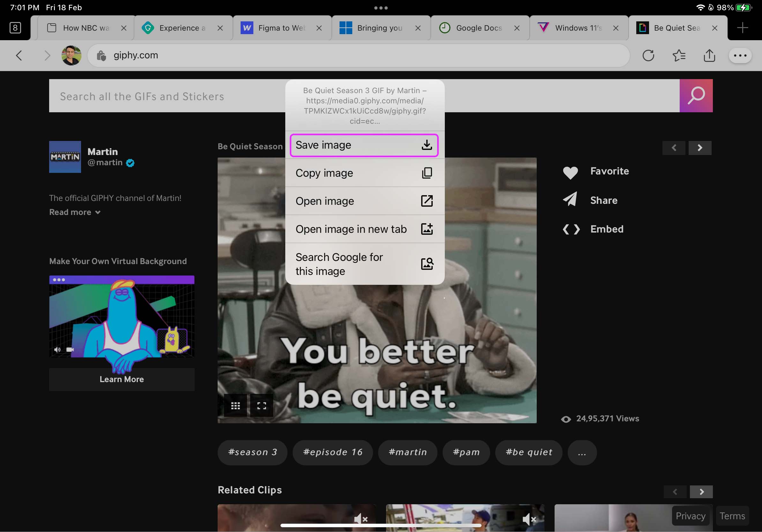Close the How NBC tab
Viewport: 762px width, 532px height.
click(x=124, y=28)
